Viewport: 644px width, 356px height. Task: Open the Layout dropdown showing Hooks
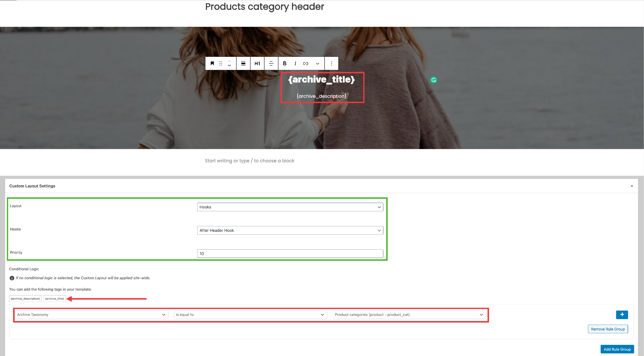coord(290,207)
